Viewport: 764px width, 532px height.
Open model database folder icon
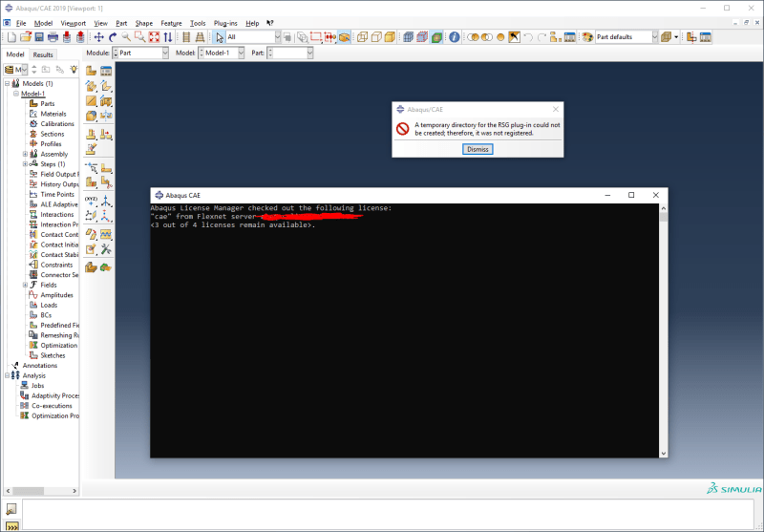[x=26, y=37]
